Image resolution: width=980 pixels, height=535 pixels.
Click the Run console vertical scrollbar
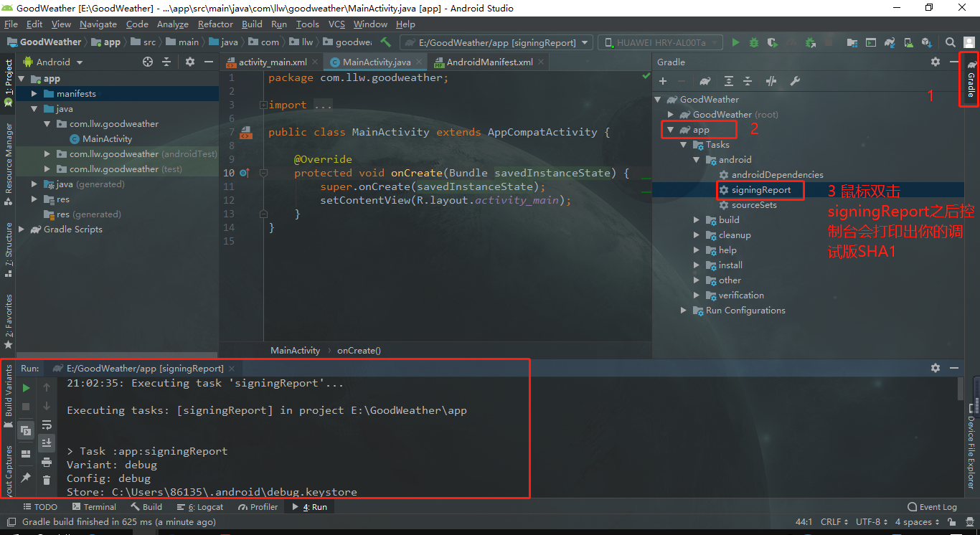[x=961, y=389]
